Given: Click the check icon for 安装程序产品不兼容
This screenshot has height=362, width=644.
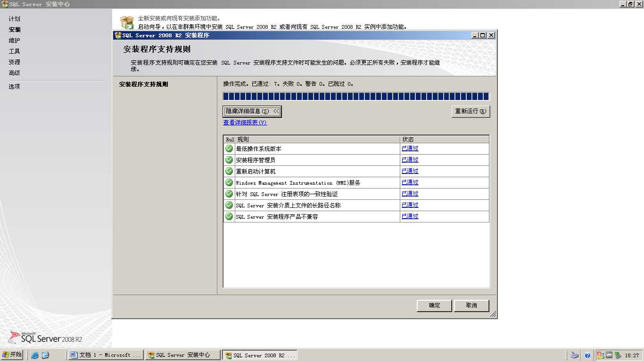Looking at the screenshot, I should (229, 216).
